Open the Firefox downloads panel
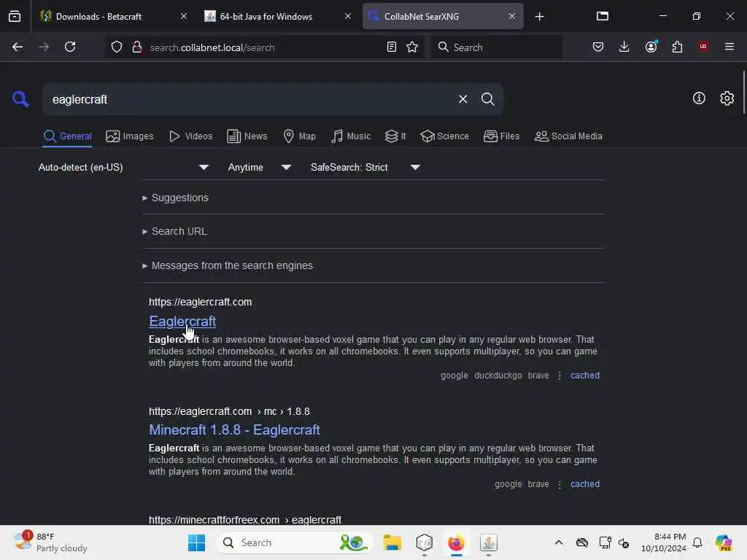The image size is (747, 560). [x=624, y=47]
